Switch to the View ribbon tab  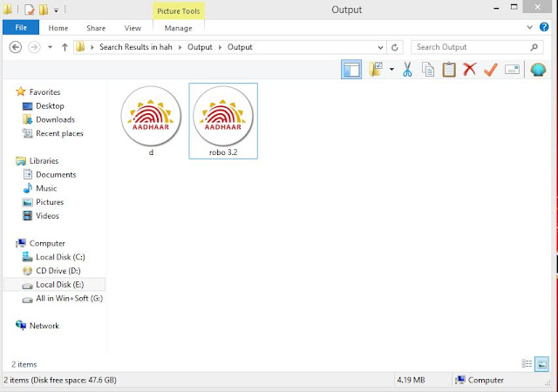pos(133,28)
